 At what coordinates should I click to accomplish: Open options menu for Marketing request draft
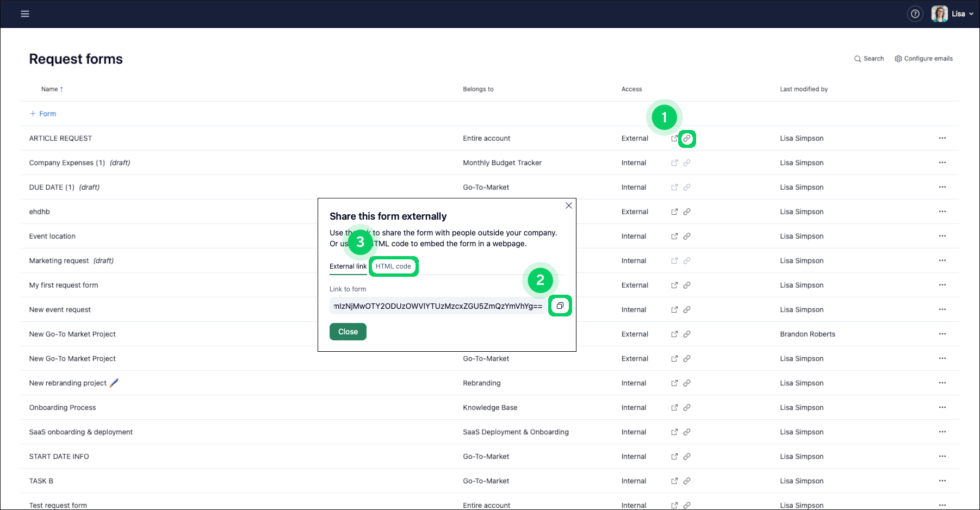[942, 260]
